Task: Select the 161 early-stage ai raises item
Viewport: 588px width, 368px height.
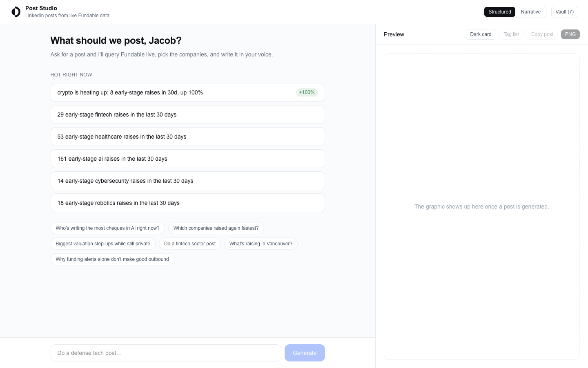Action: [188, 159]
